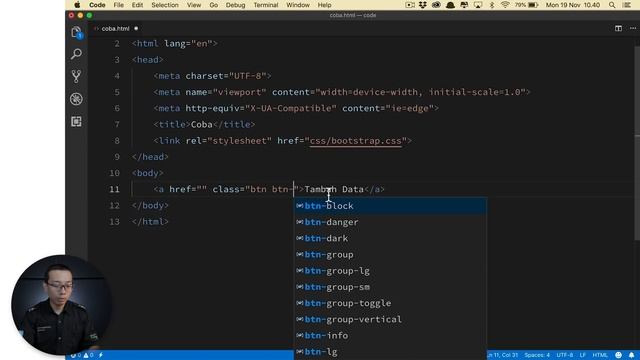This screenshot has height=360, width=640.
Task: Select the coba.html editor tab
Action: point(116,29)
